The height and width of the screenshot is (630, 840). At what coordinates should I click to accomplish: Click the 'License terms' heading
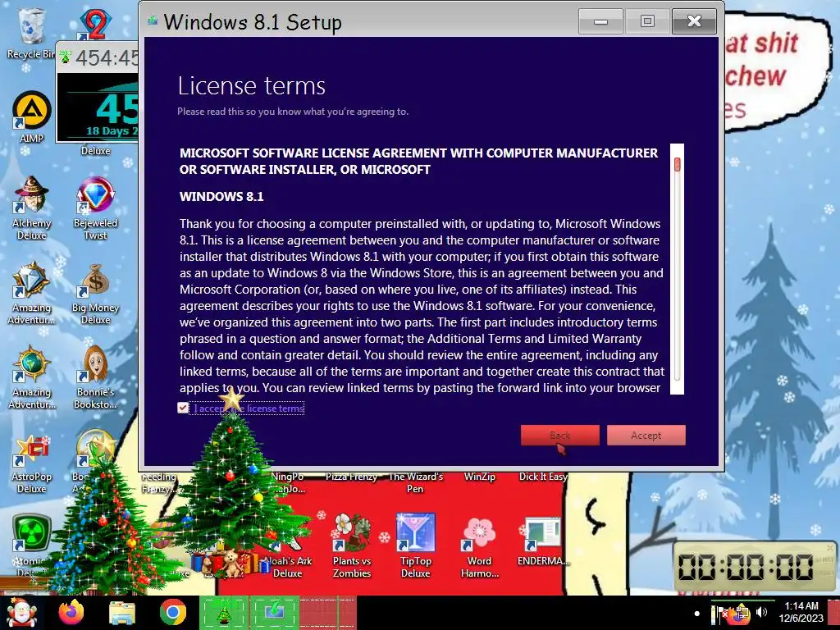[251, 85]
